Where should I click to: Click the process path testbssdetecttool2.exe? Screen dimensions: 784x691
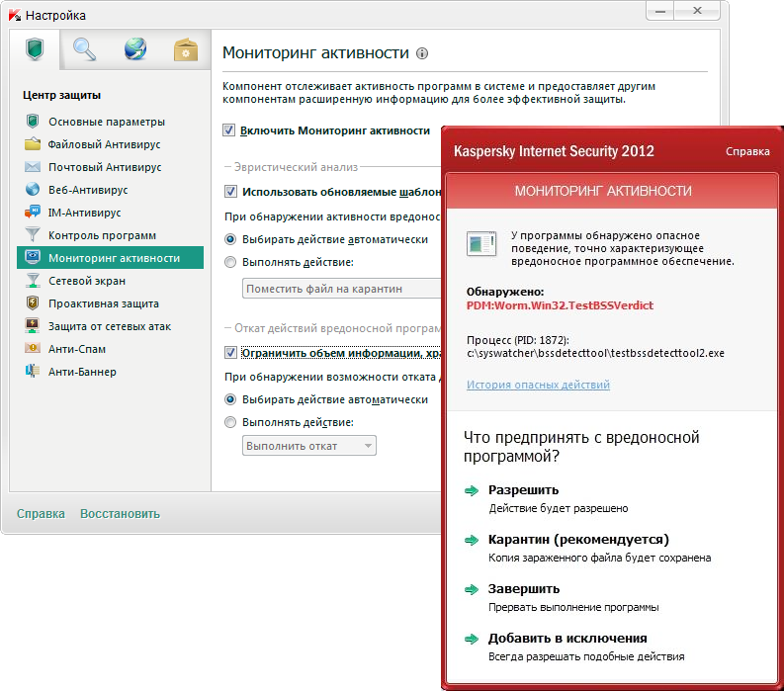(595, 353)
